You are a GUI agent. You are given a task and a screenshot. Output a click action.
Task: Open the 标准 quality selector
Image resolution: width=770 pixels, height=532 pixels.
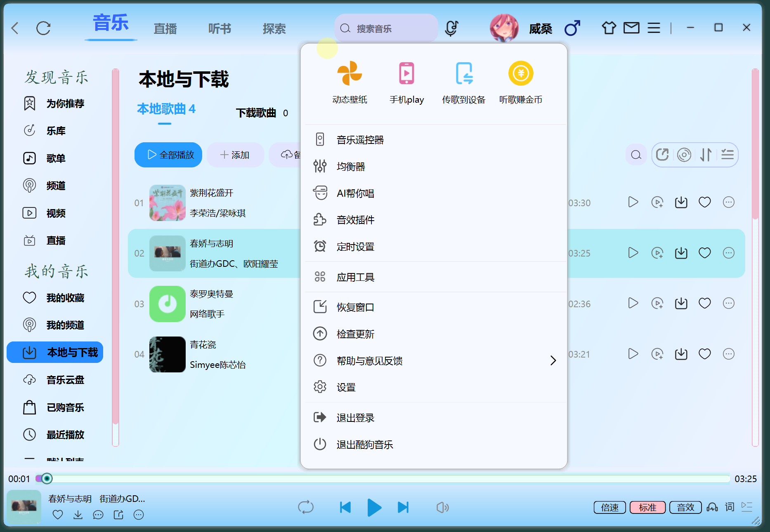(x=647, y=507)
